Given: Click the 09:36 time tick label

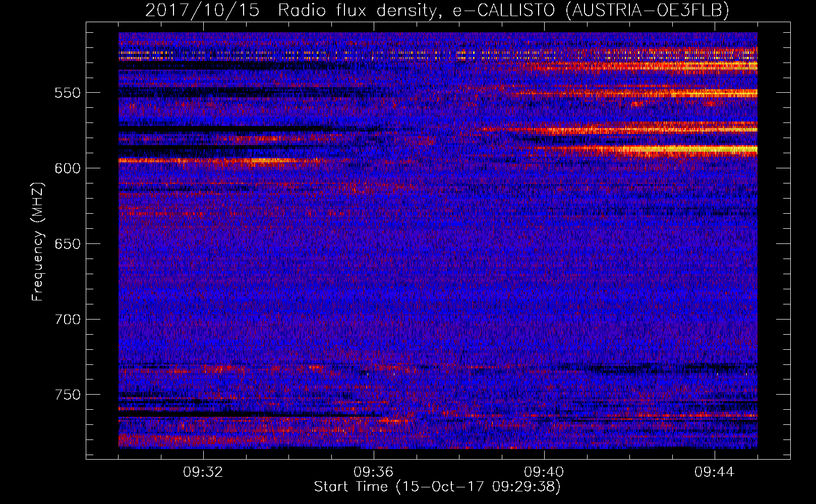Looking at the screenshot, I should coord(374,472).
